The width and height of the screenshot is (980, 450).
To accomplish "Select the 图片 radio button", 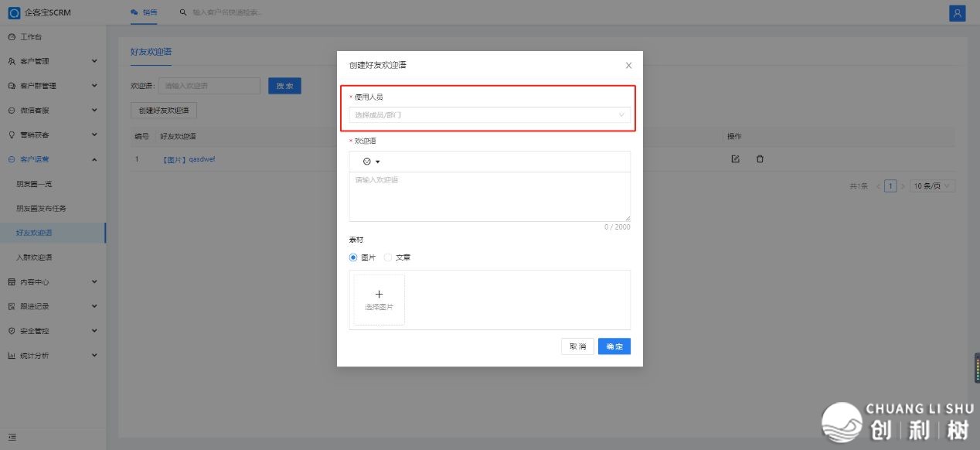I will (x=354, y=257).
